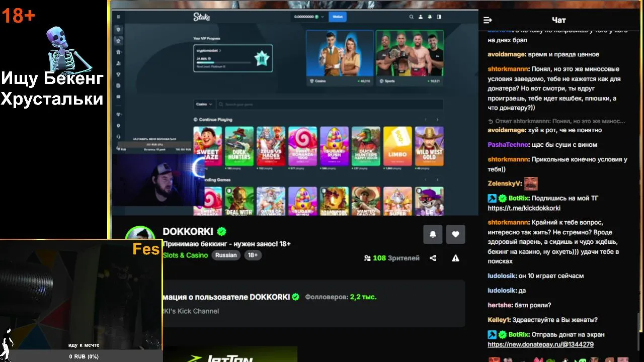This screenshot has width=644, height=362.
Task: Click the Wallet button
Action: (x=337, y=17)
